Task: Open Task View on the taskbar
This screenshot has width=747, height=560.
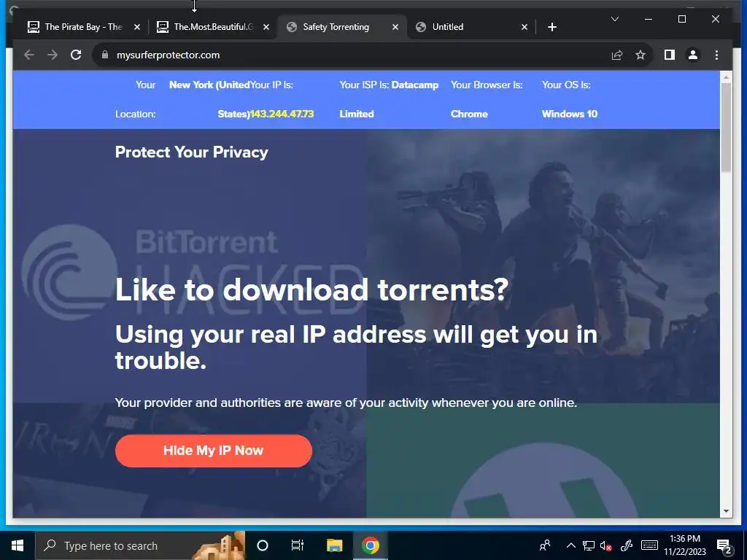Action: [298, 545]
